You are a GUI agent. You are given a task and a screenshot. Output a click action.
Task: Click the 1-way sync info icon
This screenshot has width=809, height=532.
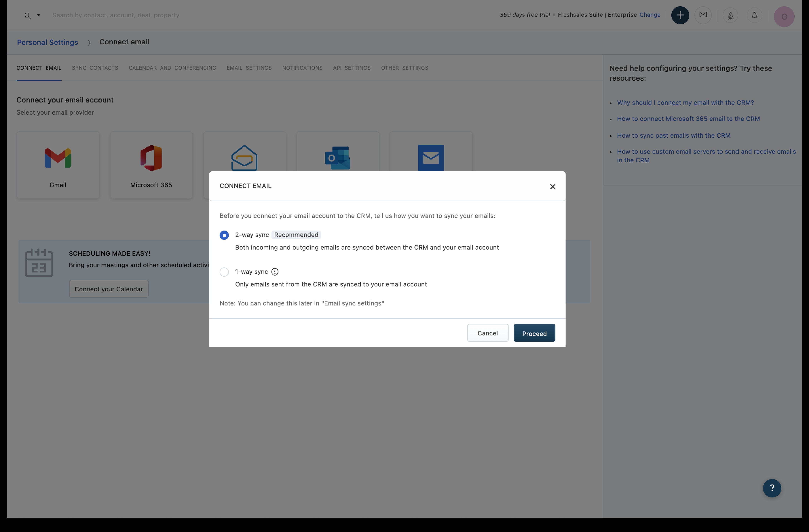tap(275, 272)
